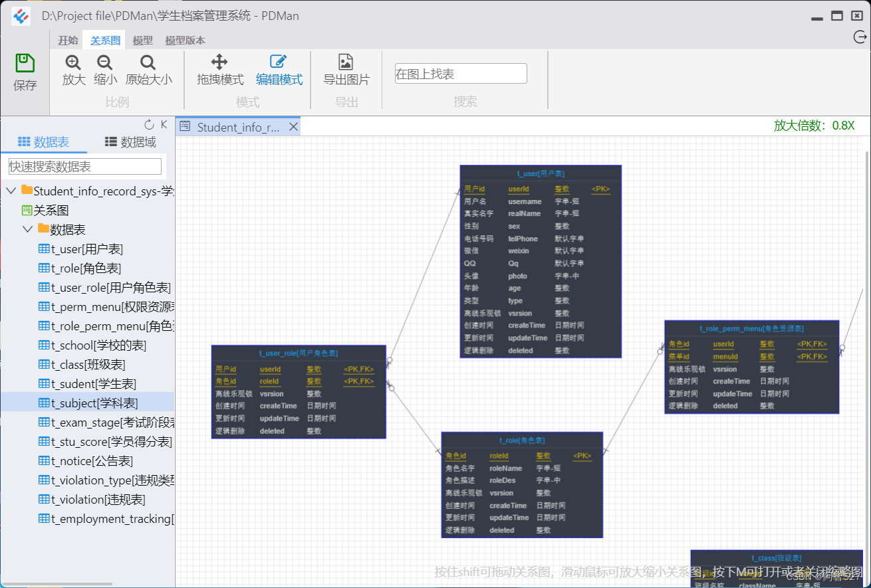Select t_employment_tracking table in the tree

pos(106,519)
